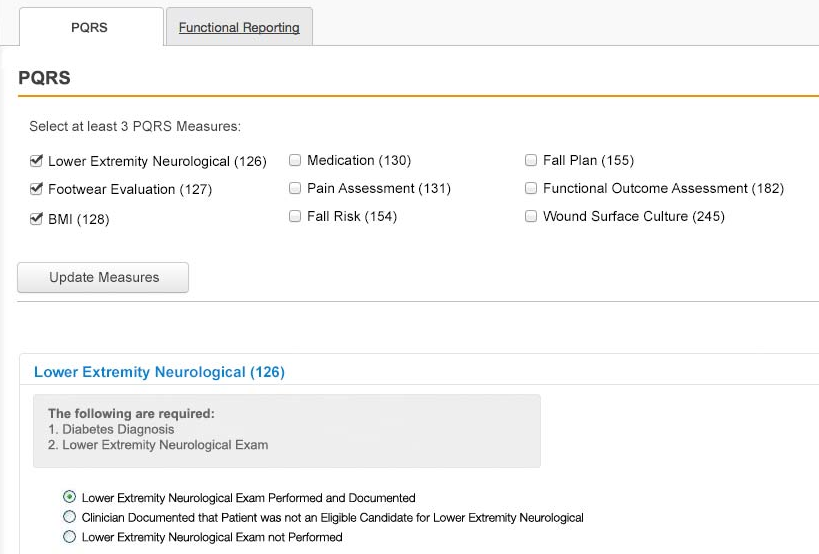The image size is (819, 554).
Task: Uncheck the Footwear Evaluation (127) checkbox
Action: click(x=37, y=188)
